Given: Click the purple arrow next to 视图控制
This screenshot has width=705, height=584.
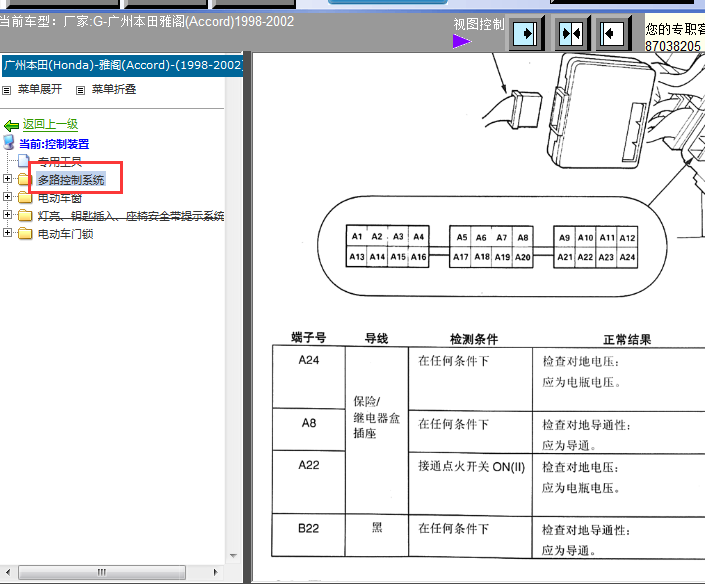Looking at the screenshot, I should point(462,41).
